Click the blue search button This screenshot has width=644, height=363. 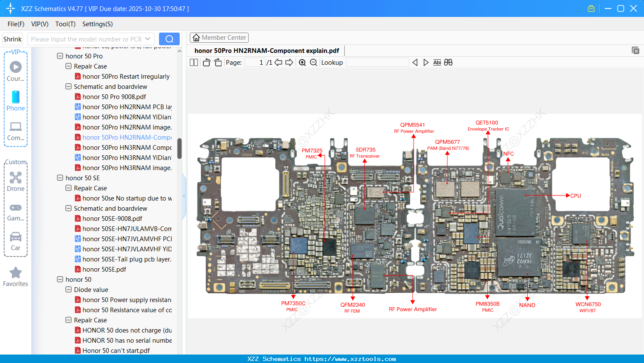coord(169,39)
